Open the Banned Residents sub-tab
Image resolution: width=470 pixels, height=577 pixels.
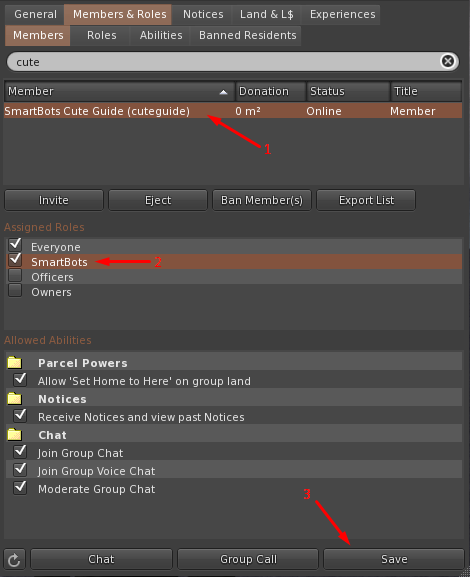pyautogui.click(x=248, y=35)
